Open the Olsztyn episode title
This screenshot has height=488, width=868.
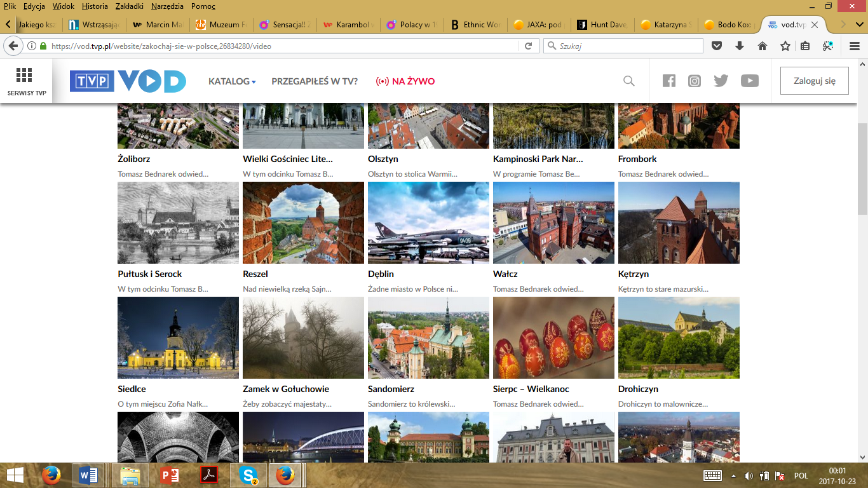tap(383, 159)
